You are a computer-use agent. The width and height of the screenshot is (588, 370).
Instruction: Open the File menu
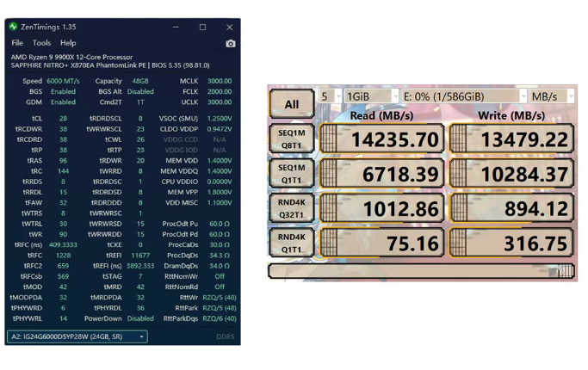pos(17,43)
